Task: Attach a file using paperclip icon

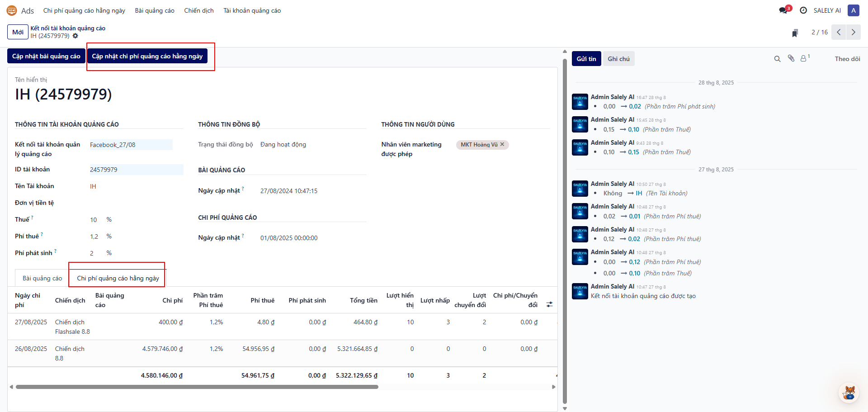Action: [791, 58]
